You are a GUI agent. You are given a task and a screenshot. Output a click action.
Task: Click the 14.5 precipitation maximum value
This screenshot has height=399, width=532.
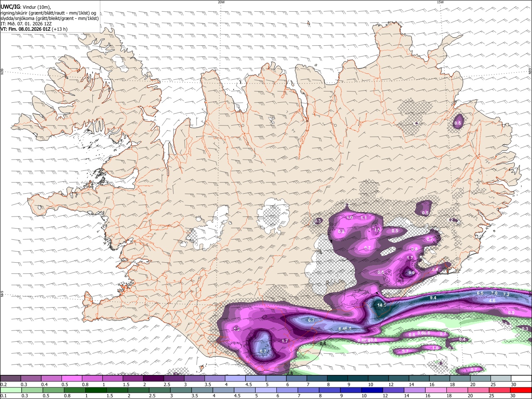[381, 305]
